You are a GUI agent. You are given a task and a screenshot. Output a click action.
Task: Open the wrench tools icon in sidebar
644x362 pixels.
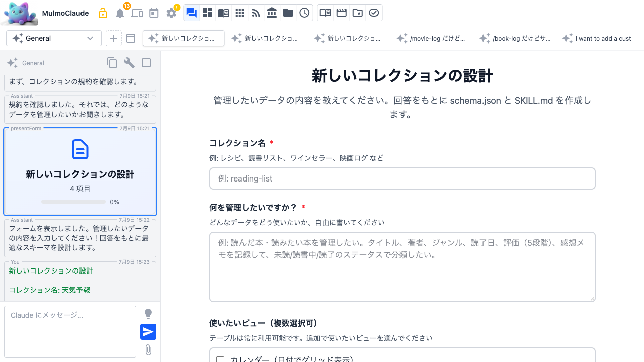click(129, 63)
